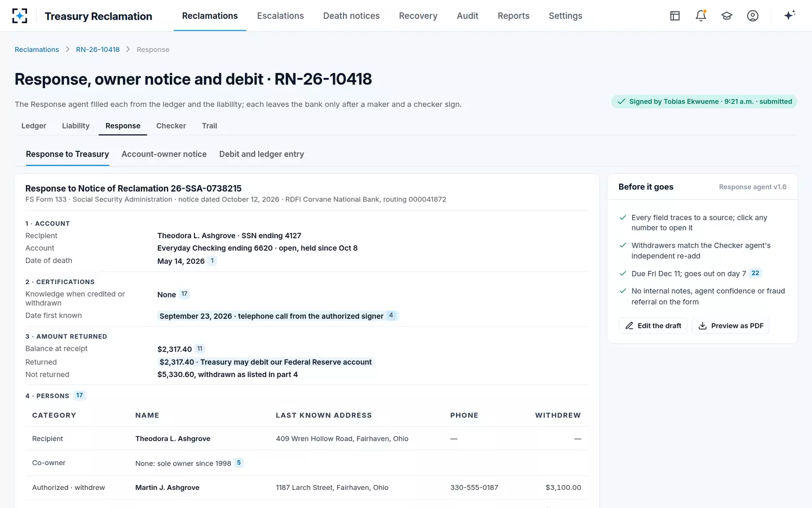This screenshot has width=812, height=508.
Task: Open source reference 17 beside Persons heading
Action: (80, 396)
